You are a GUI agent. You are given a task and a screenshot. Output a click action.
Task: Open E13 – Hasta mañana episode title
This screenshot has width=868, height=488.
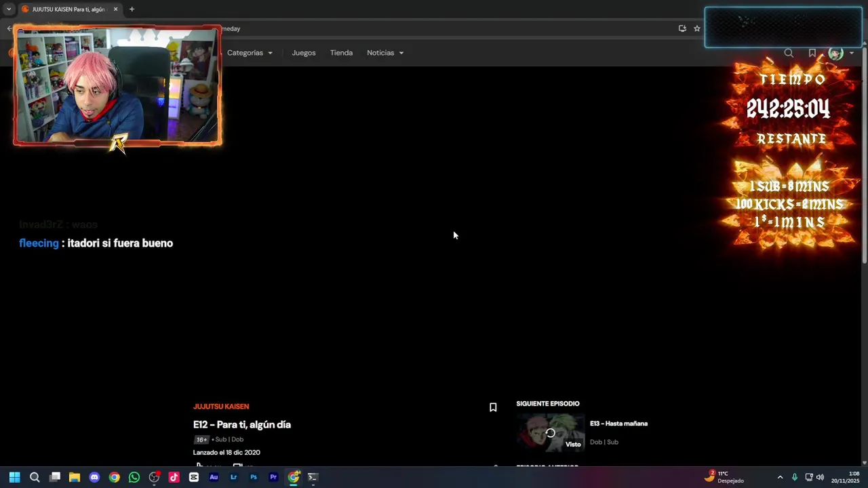[x=618, y=424]
